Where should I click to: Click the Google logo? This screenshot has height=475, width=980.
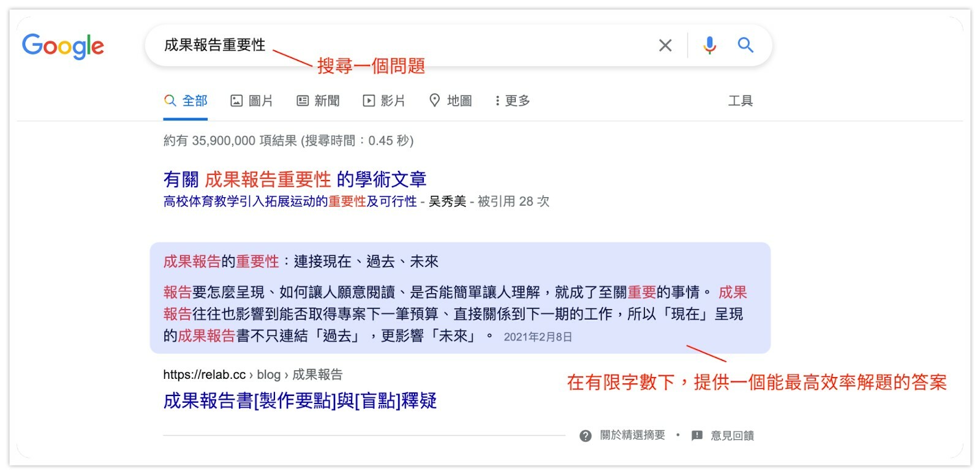coord(63,46)
